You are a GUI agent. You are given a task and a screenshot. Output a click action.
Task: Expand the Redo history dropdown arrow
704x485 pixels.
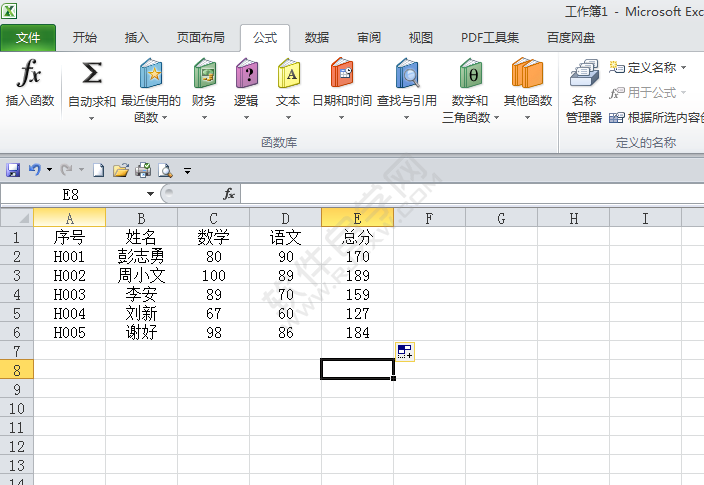(81, 170)
